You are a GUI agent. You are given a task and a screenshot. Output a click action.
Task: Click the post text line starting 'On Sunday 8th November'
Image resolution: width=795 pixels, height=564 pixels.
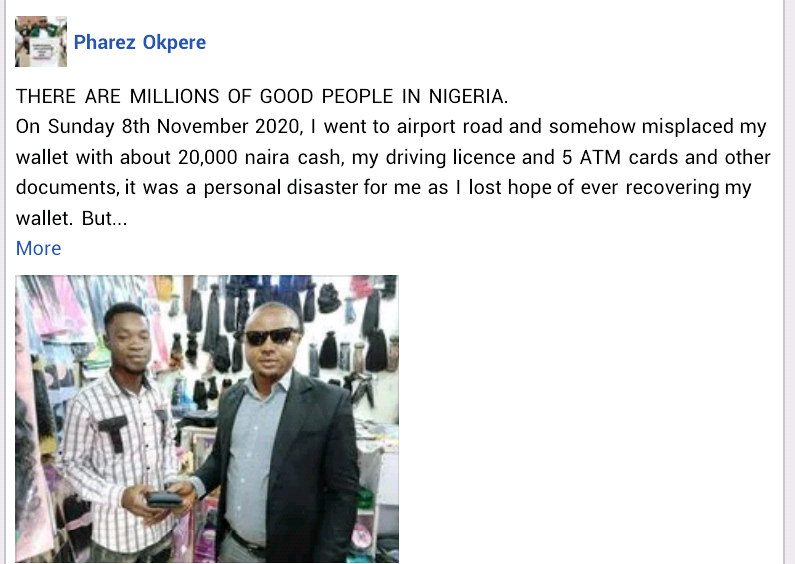click(x=391, y=127)
